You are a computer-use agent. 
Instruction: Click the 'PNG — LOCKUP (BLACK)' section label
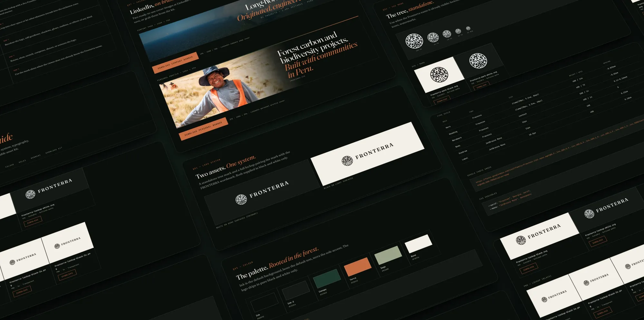coord(537,281)
